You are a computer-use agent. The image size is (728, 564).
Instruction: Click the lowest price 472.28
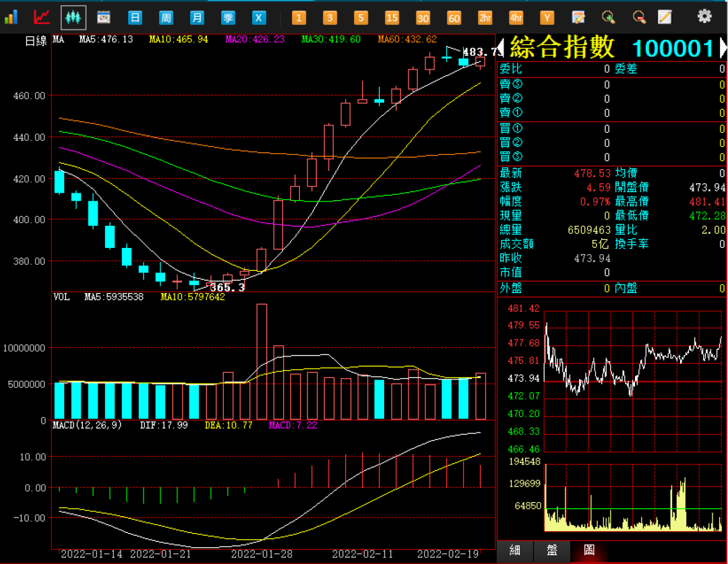click(707, 216)
